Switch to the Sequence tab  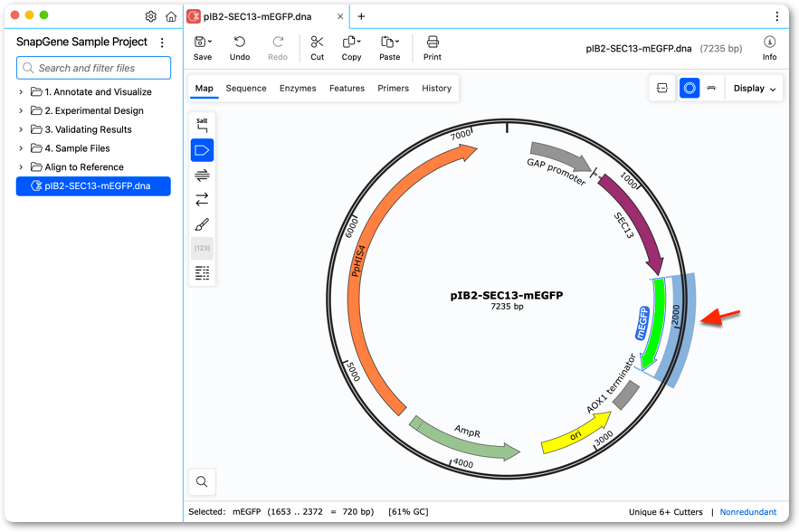pyautogui.click(x=246, y=88)
